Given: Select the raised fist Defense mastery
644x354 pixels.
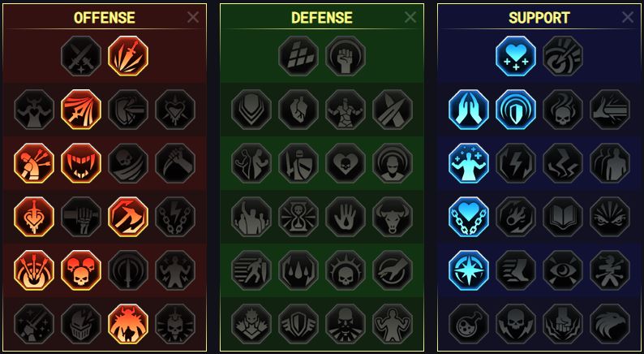Looking at the screenshot, I should coord(346,56).
